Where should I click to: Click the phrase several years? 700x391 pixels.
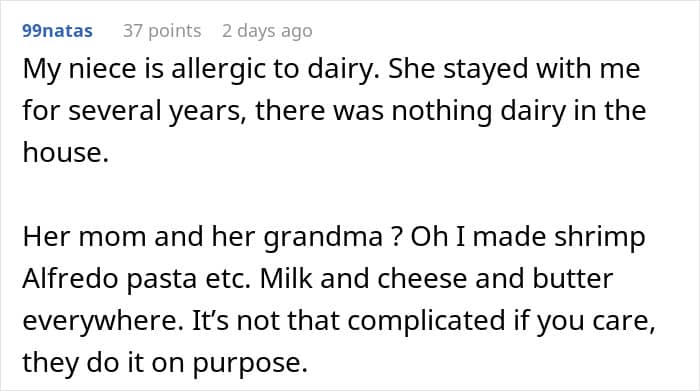(x=154, y=111)
